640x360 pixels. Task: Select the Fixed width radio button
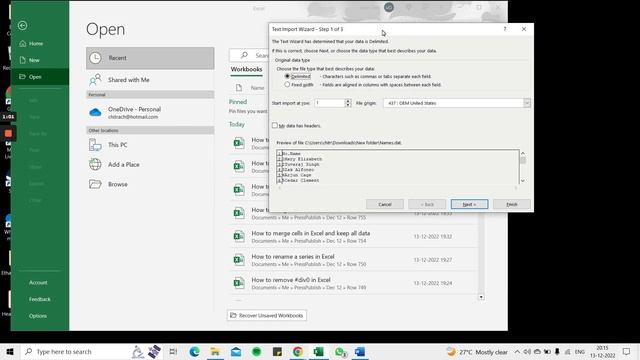(287, 84)
